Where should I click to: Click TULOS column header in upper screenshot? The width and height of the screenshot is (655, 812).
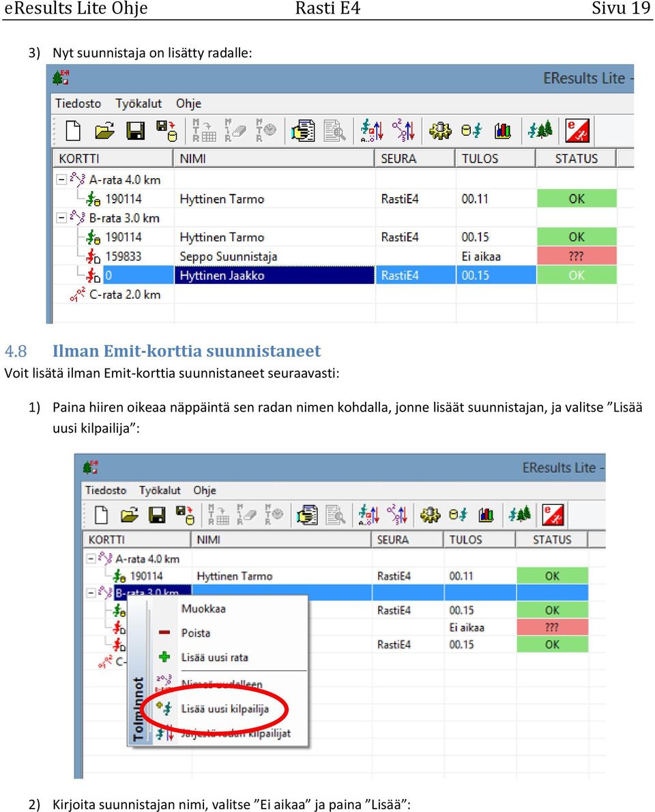tap(495, 158)
